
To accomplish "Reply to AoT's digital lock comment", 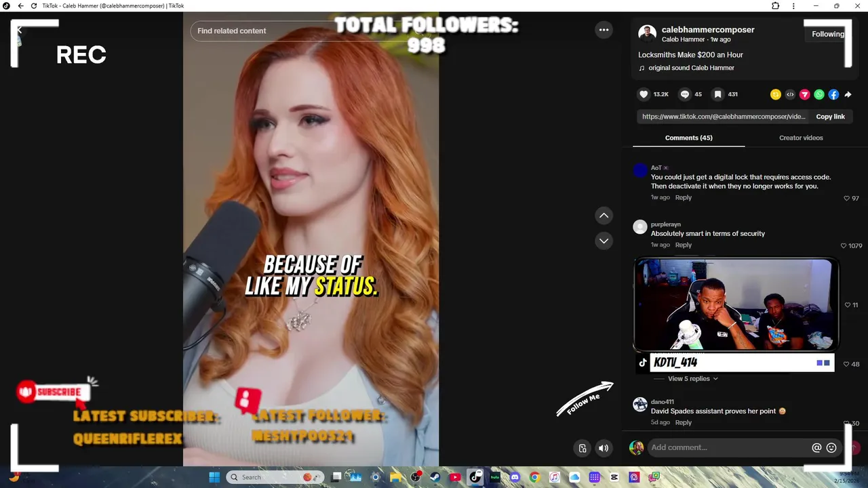I will point(683,197).
